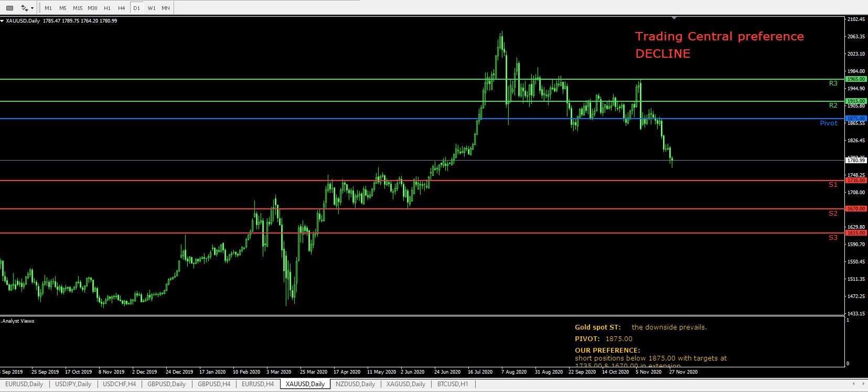Switch to M5 timeframe

(63, 8)
